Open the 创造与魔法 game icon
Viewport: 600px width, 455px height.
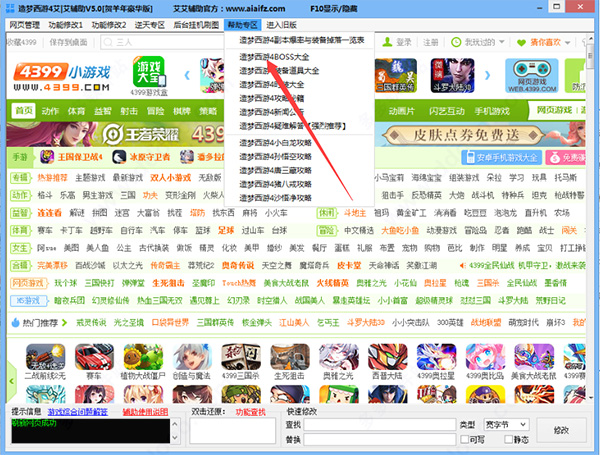[192, 357]
